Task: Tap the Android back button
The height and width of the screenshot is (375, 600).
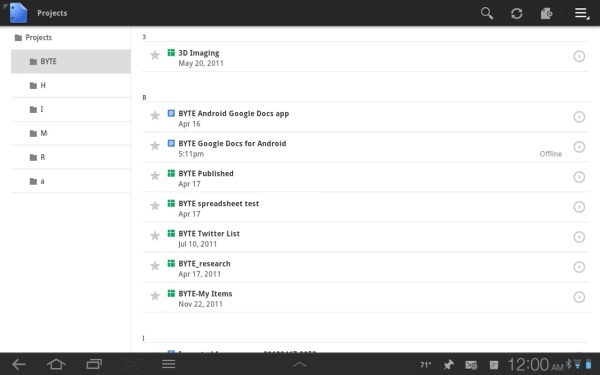Action: coord(19,364)
